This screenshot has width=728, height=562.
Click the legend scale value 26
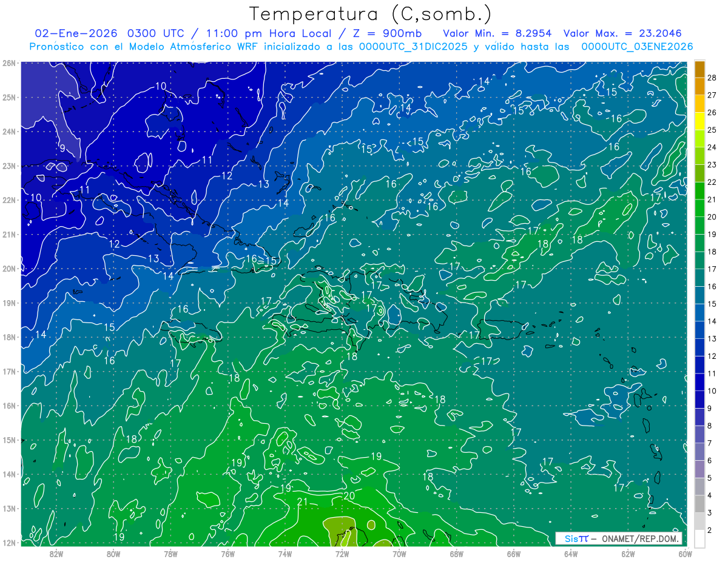point(712,112)
